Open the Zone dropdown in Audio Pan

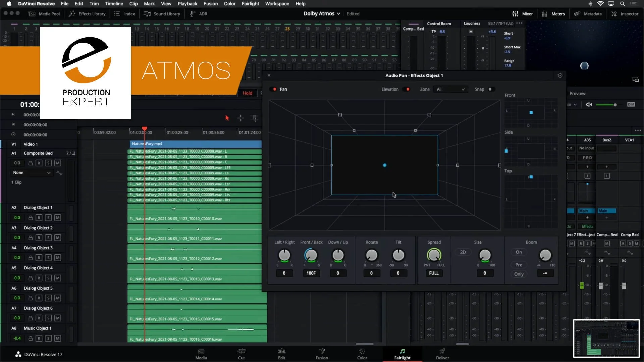click(451, 89)
